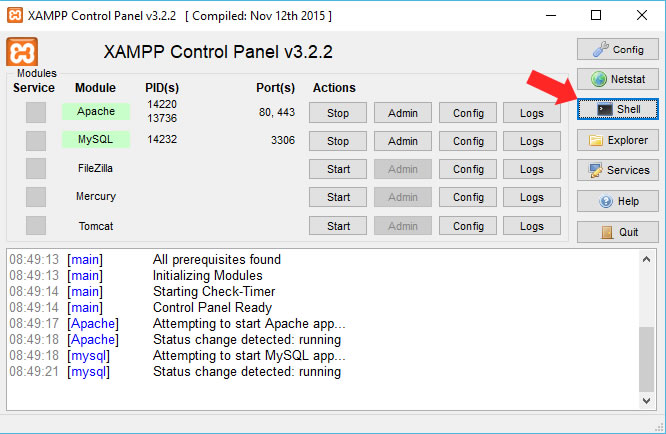Screen dimensions: 666x434
Task: Click the title bar XAMPP icon
Action: pyautogui.click(x=15, y=15)
